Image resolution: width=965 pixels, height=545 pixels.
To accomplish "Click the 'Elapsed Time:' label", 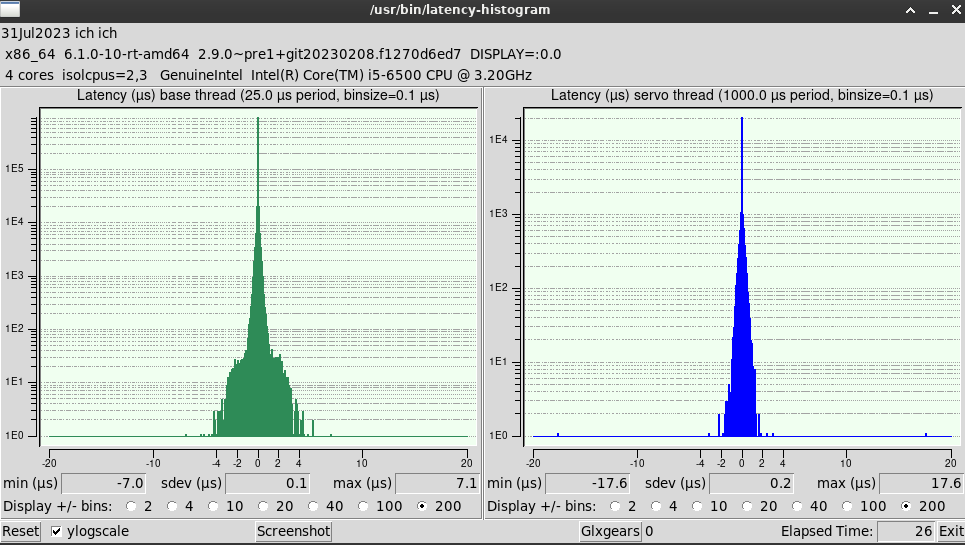I will click(x=827, y=531).
